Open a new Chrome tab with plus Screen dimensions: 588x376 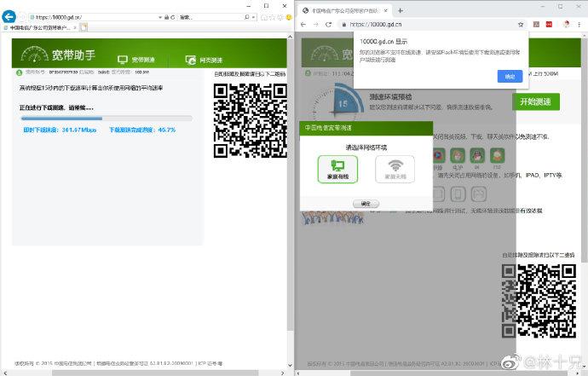point(401,10)
